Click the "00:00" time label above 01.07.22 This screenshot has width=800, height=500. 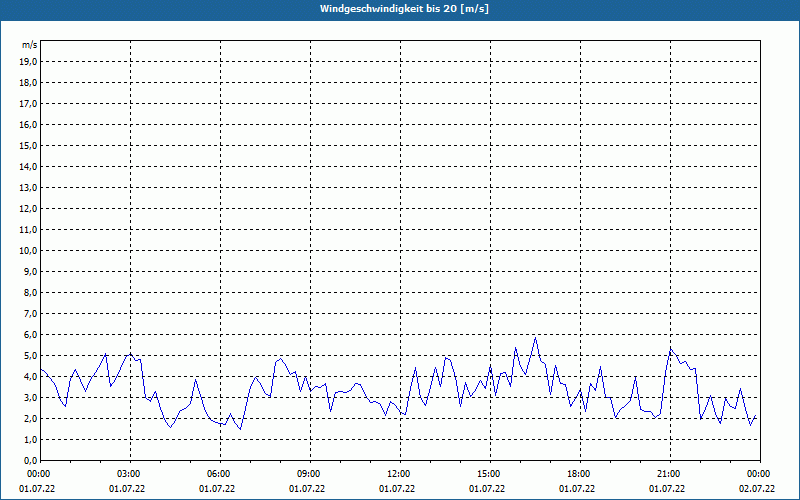tap(40, 474)
